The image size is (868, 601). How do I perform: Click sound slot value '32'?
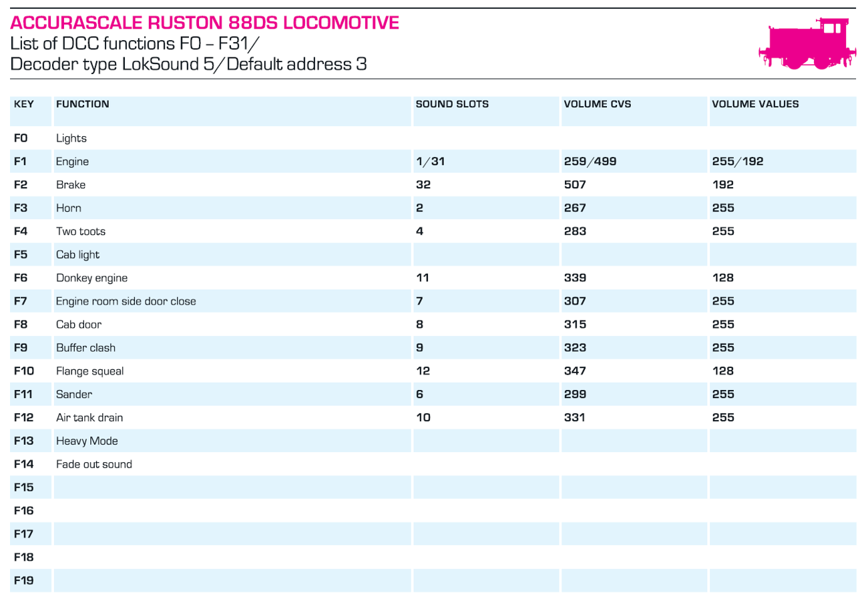point(423,185)
